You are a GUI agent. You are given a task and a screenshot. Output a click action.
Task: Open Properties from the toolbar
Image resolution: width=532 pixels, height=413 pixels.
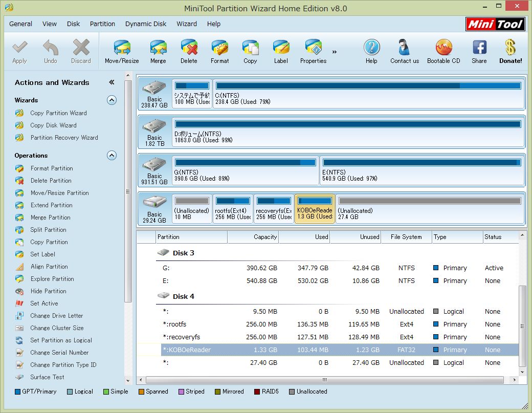(313, 52)
